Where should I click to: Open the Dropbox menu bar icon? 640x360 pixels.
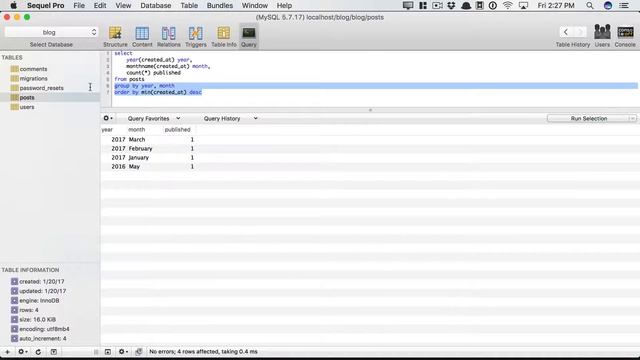tap(451, 5)
